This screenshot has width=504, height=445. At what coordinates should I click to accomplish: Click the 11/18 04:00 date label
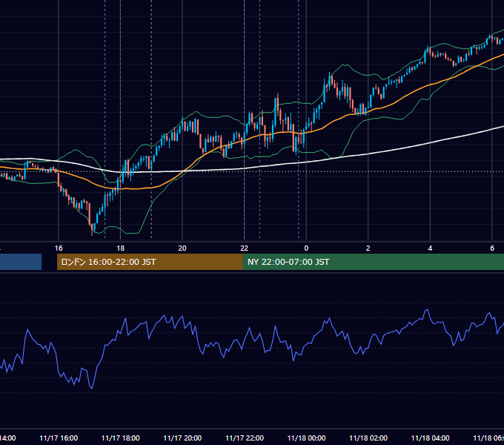pos(431,438)
